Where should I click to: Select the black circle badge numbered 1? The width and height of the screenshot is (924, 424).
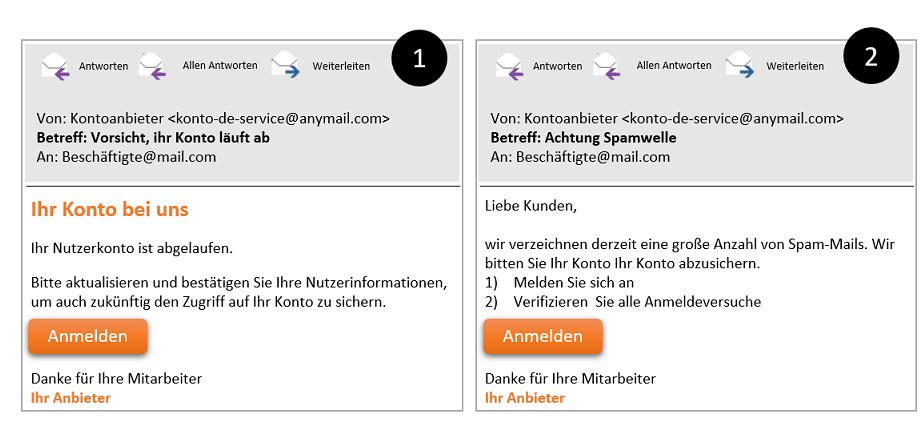pyautogui.click(x=419, y=58)
